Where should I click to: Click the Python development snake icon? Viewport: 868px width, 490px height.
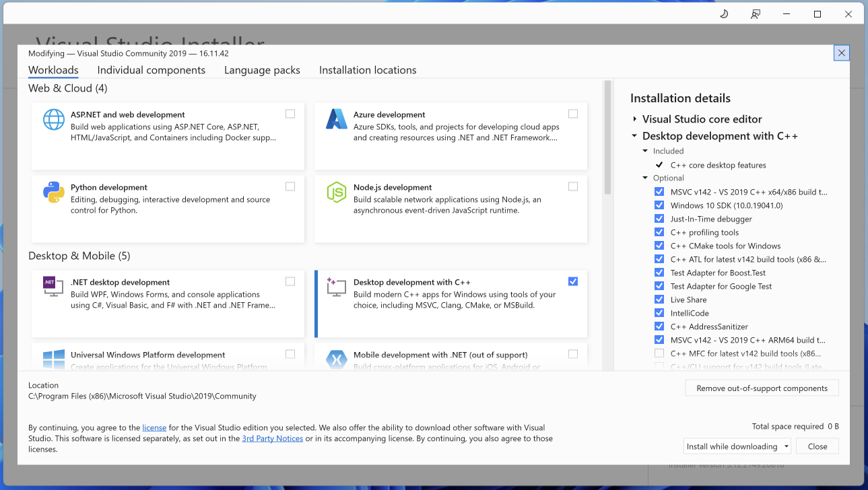[54, 193]
